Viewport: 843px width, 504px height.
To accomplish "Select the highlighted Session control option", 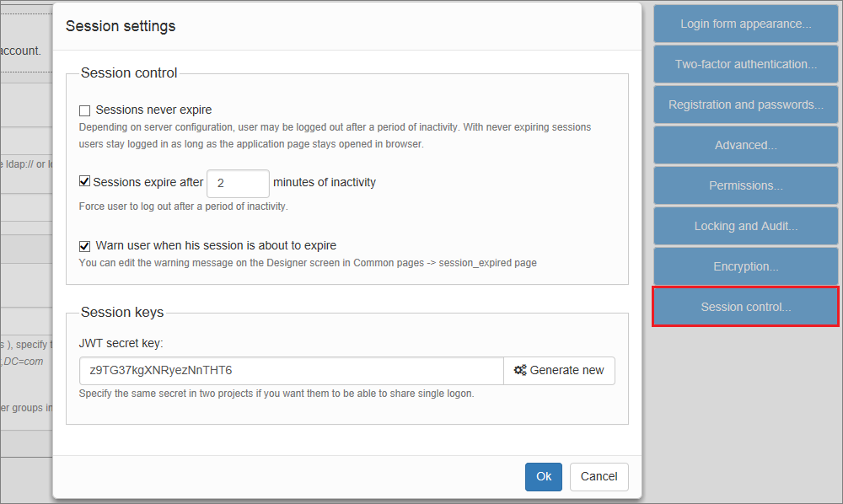I will [745, 307].
